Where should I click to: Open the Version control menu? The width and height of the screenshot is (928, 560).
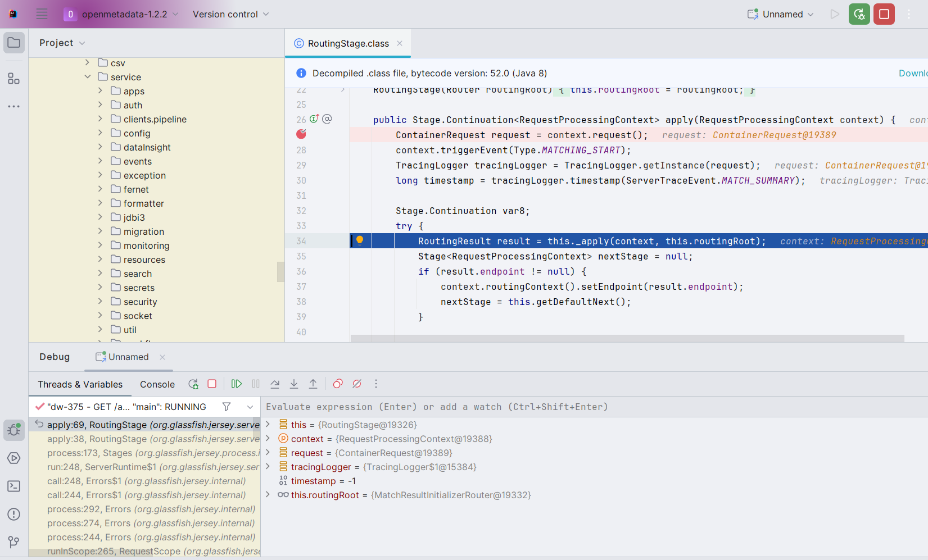click(227, 14)
